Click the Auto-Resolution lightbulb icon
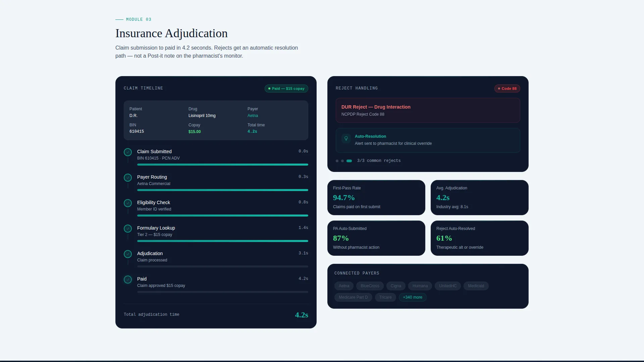 (346, 138)
